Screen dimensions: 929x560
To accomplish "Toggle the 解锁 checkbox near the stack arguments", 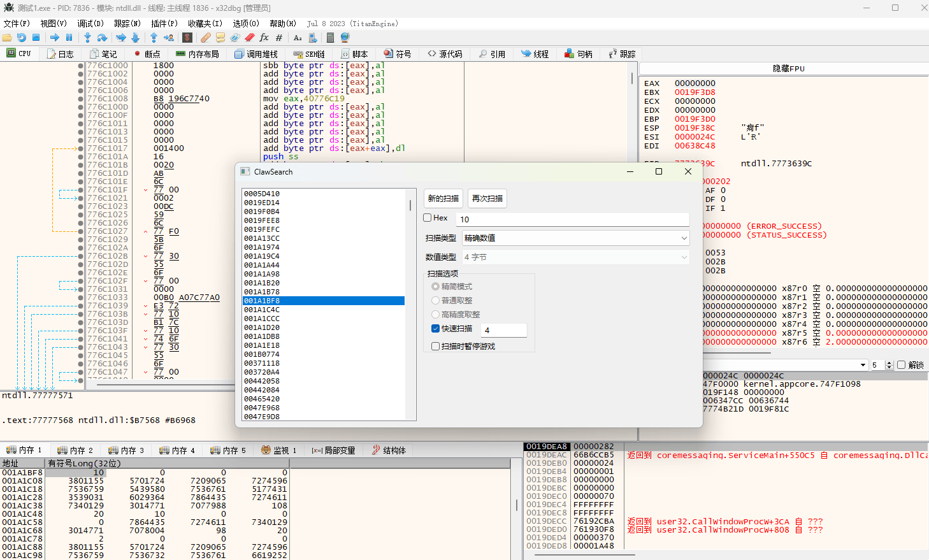I will [901, 365].
